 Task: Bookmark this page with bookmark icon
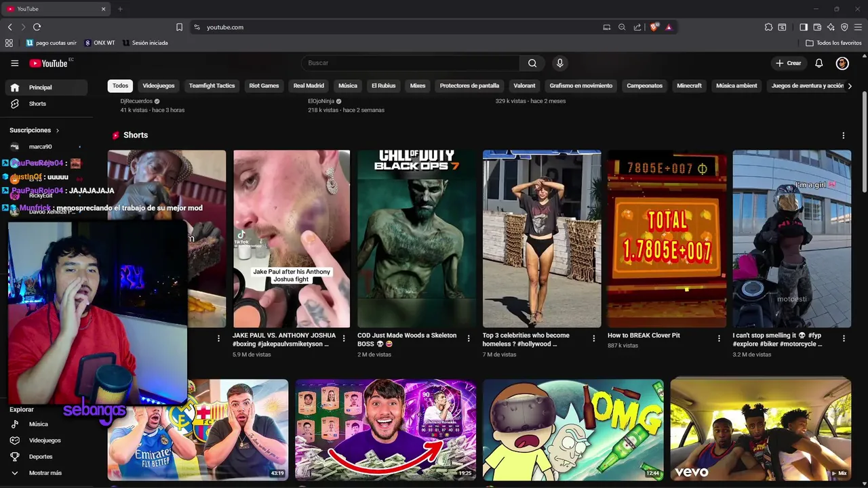pos(179,27)
